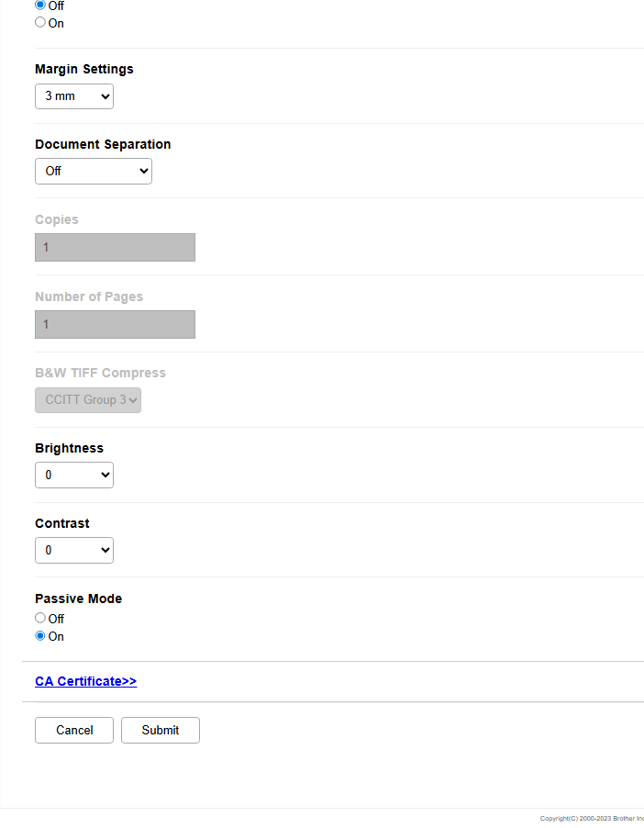The height and width of the screenshot is (828, 644).
Task: Select the Off radio above Margin Settings
Action: [40, 6]
